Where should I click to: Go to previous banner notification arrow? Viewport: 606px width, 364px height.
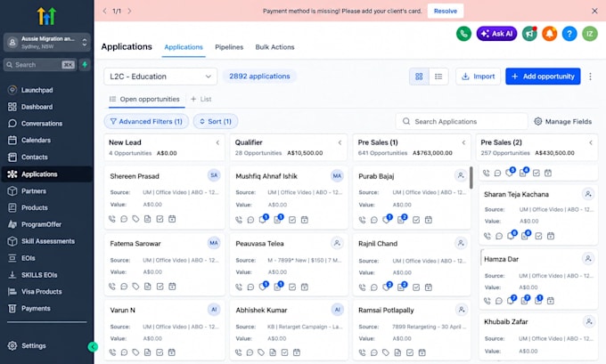(x=105, y=12)
